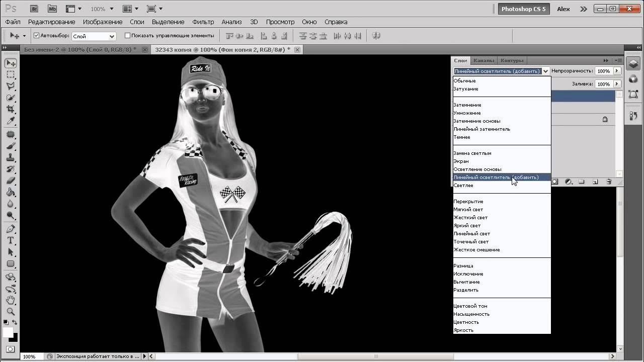This screenshot has width=644, height=362.
Task: Create new layer group folder icon
Action: pos(581,182)
